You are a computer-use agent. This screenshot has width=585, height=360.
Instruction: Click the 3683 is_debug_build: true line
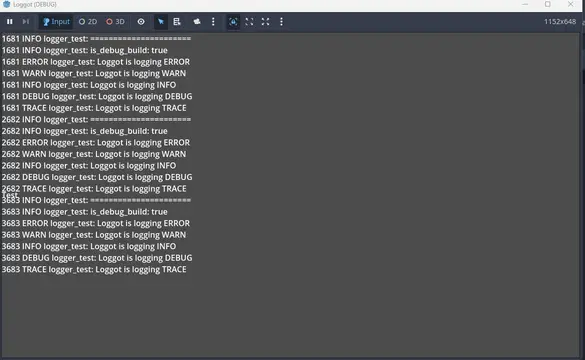coord(85,212)
